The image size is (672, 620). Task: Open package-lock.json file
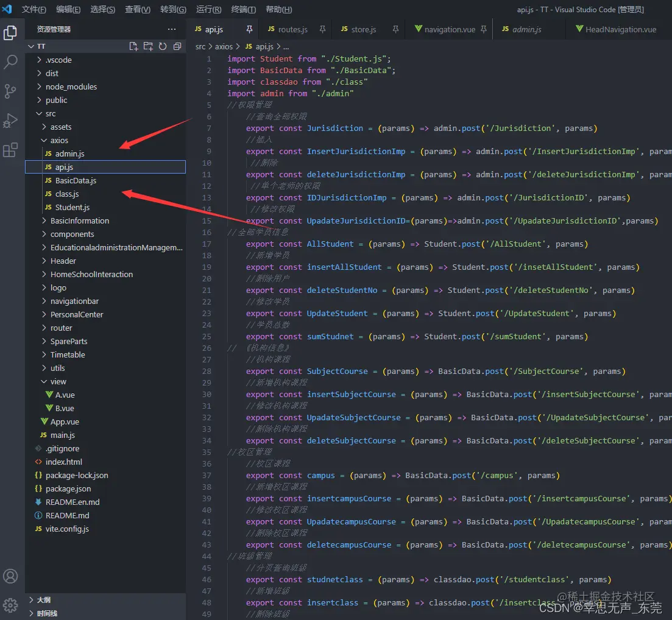105,475
